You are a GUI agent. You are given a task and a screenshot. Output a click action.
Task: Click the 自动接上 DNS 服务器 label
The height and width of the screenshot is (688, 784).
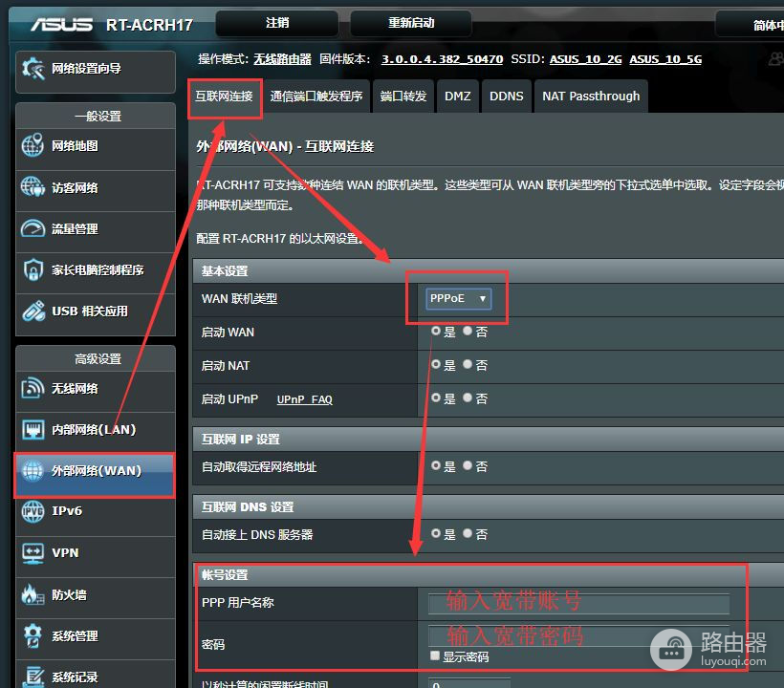point(257,534)
